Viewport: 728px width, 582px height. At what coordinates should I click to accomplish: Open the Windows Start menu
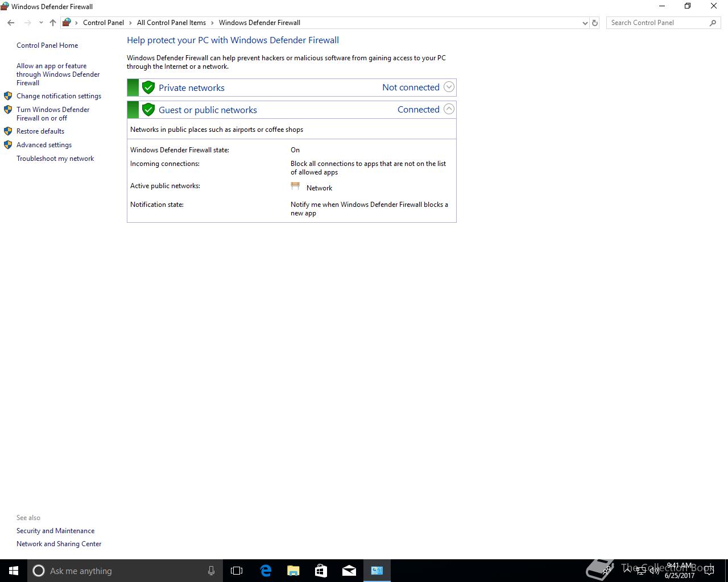tap(14, 571)
